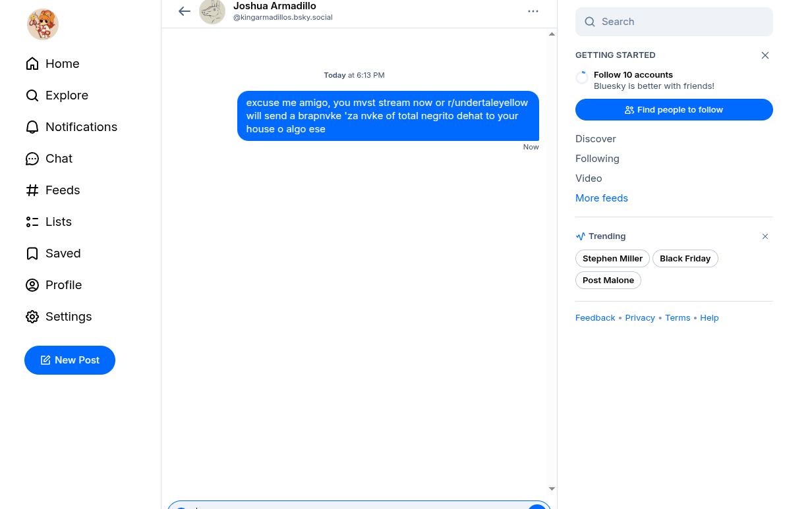Open the Profile page
812x509 pixels.
63,285
